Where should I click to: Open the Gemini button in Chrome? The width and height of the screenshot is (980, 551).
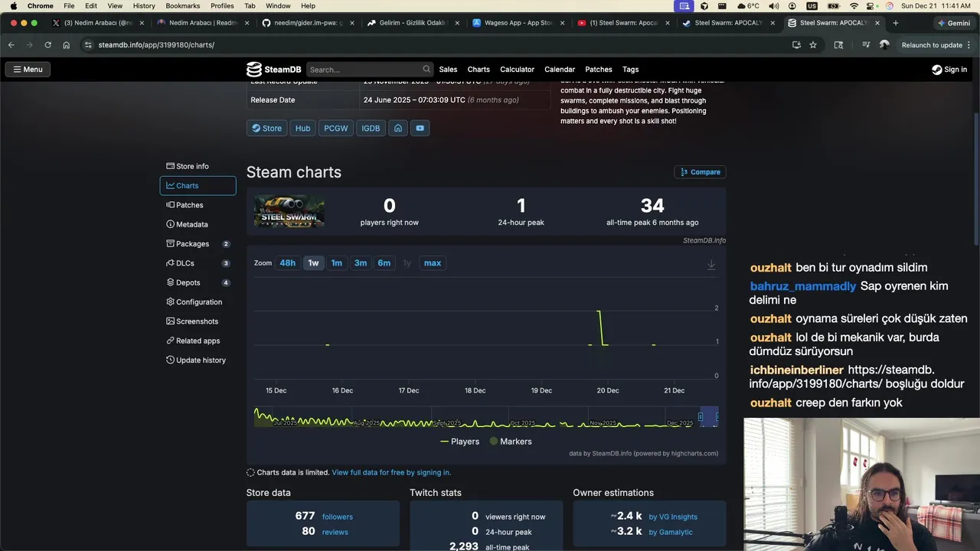954,23
